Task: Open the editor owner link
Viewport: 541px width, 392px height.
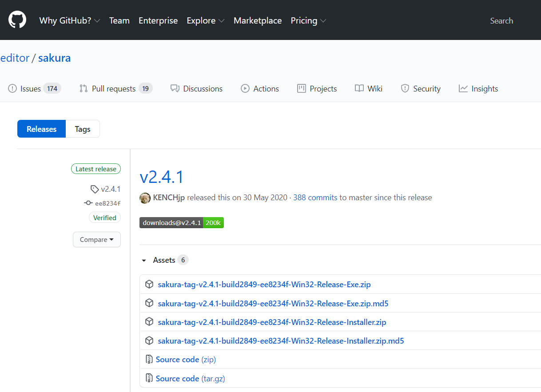Action: click(x=15, y=58)
